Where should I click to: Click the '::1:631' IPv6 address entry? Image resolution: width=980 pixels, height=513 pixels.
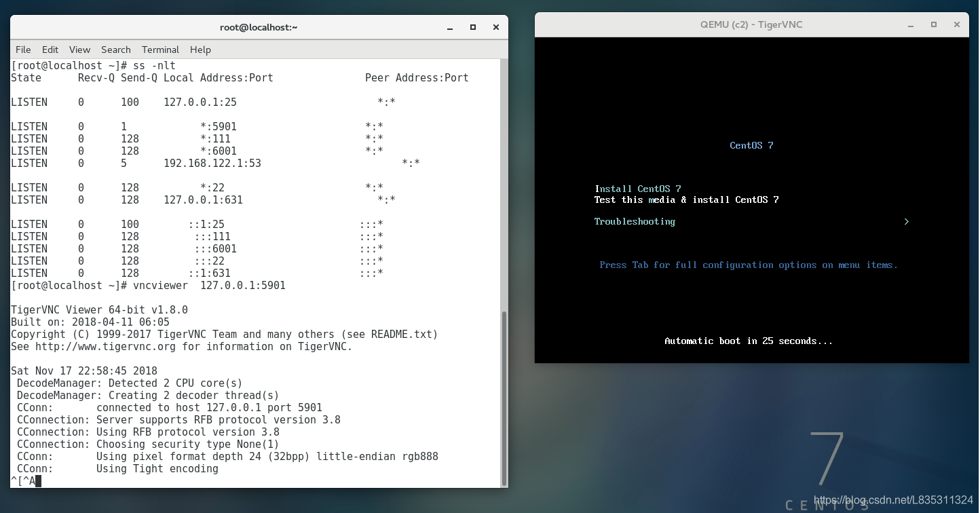pos(209,273)
